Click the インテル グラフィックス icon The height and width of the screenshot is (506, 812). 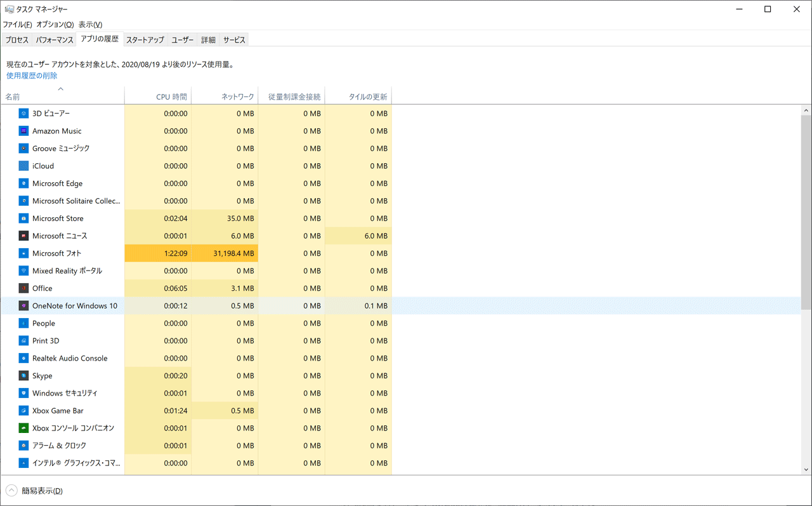tap(23, 463)
